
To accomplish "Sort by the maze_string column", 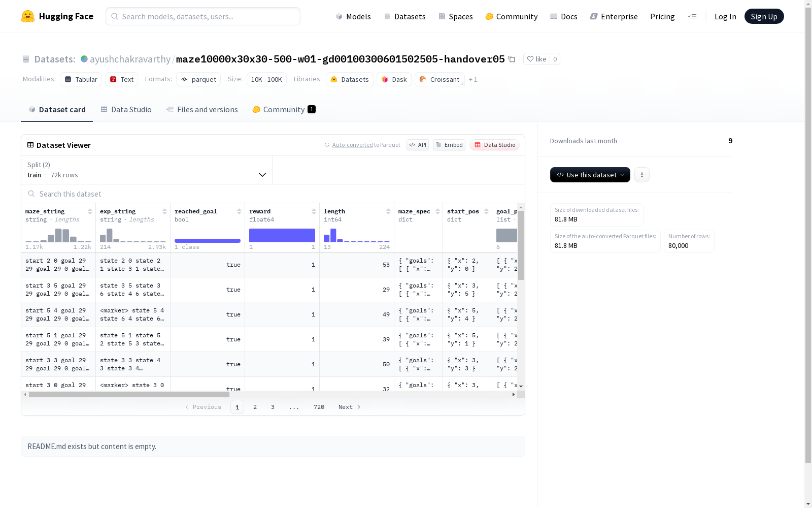I will 90,211.
